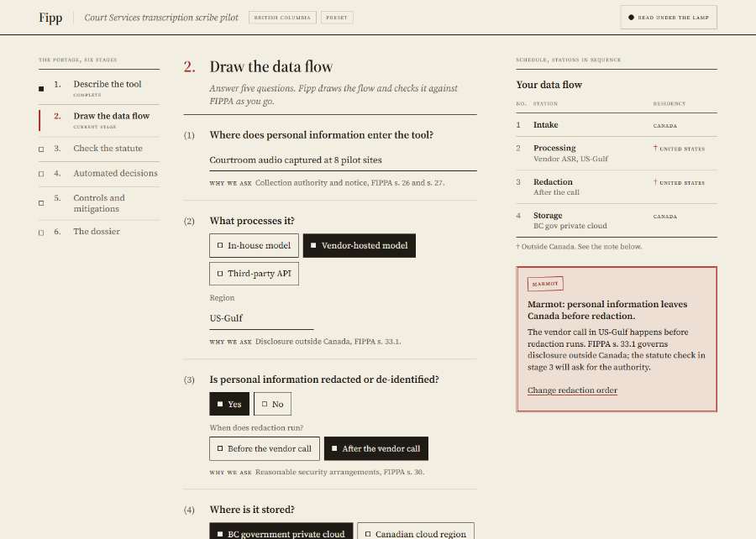Choose Before the vendor call
This screenshot has width=756, height=539.
pyautogui.click(x=265, y=448)
